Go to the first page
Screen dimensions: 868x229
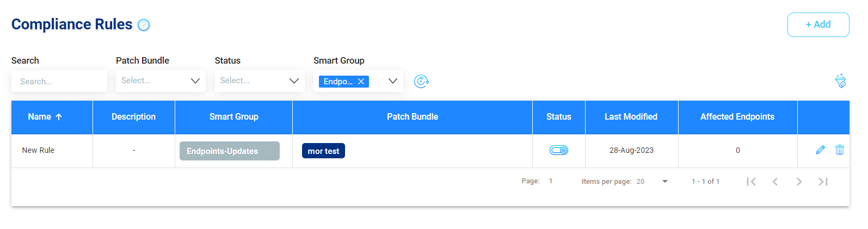752,182
